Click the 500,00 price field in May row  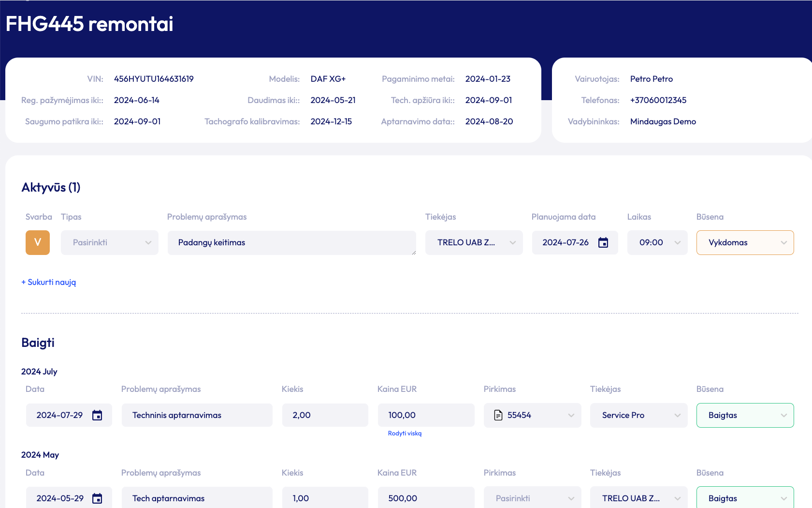click(x=426, y=498)
